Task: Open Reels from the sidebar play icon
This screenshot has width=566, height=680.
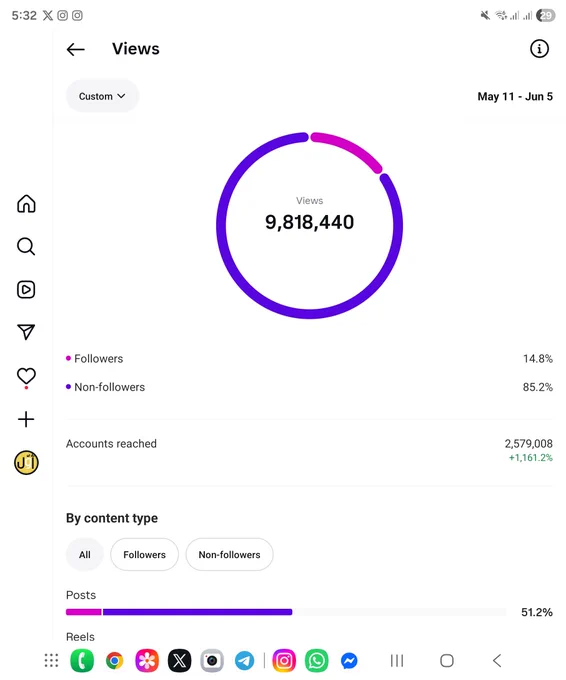Action: 26,289
